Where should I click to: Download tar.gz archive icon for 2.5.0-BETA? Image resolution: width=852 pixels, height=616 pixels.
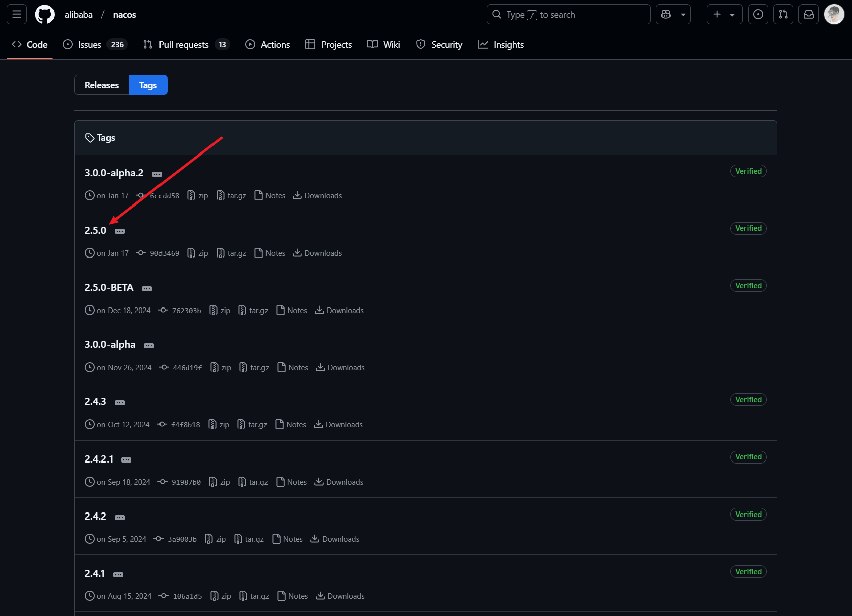pyautogui.click(x=242, y=310)
